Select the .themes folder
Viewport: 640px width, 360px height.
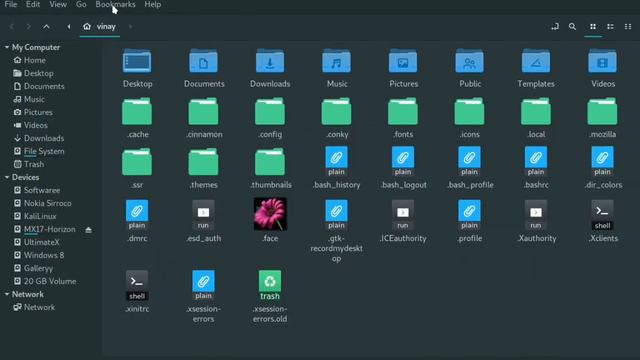coord(203,162)
